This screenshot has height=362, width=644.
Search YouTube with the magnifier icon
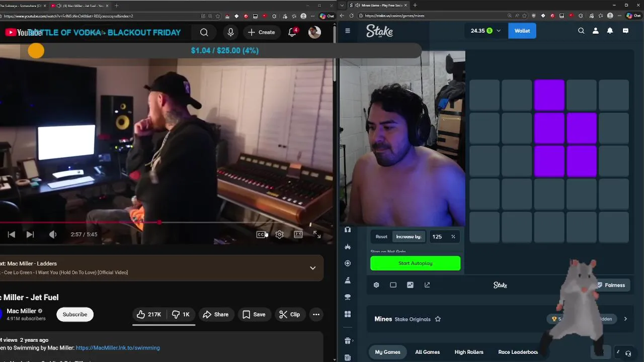(x=204, y=32)
